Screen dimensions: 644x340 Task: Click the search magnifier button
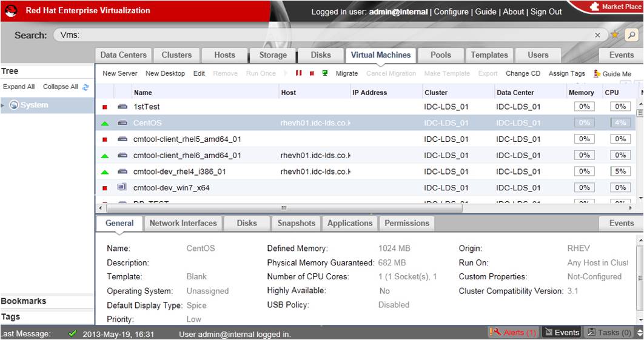point(631,35)
